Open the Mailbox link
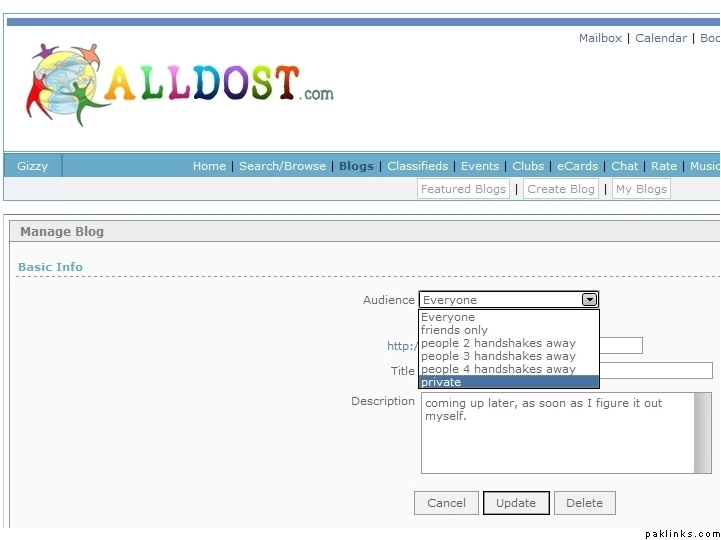This screenshot has width=721, height=540. (x=600, y=38)
